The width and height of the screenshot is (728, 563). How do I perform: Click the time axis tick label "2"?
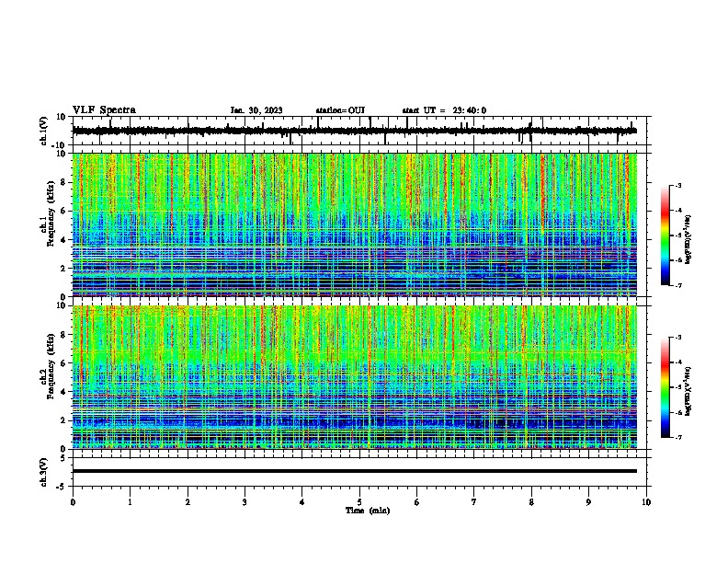pos(188,502)
